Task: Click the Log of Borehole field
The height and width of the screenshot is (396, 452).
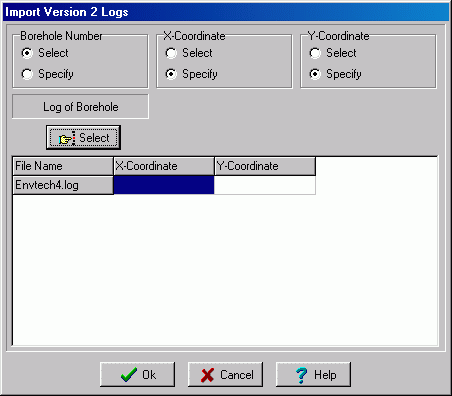Action: (x=80, y=107)
